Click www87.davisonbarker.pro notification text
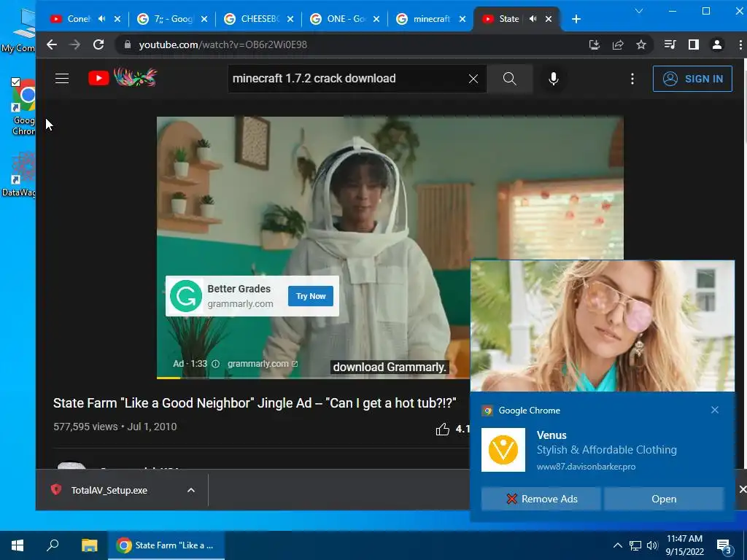 [586, 467]
